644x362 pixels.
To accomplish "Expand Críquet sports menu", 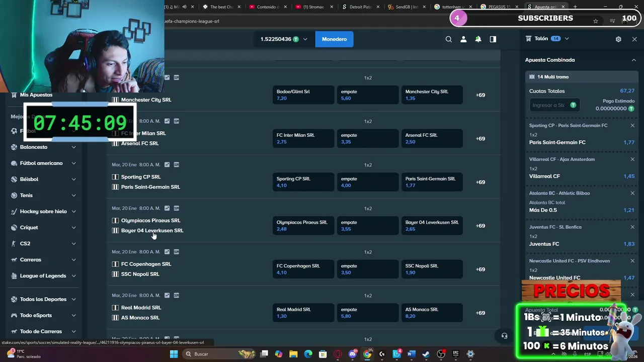I will 73,228.
